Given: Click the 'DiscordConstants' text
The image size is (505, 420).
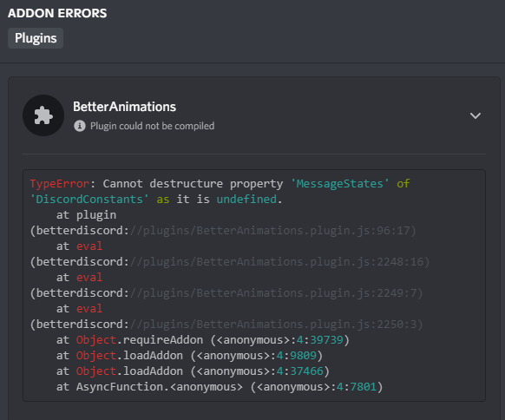Looking at the screenshot, I should pyautogui.click(x=89, y=199).
